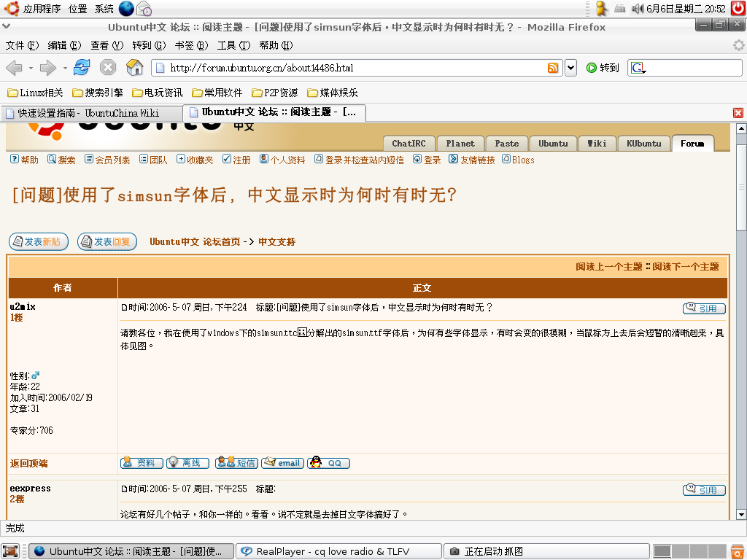Open the Planet site tab
Viewport: 747px width, 560px height.
click(460, 144)
